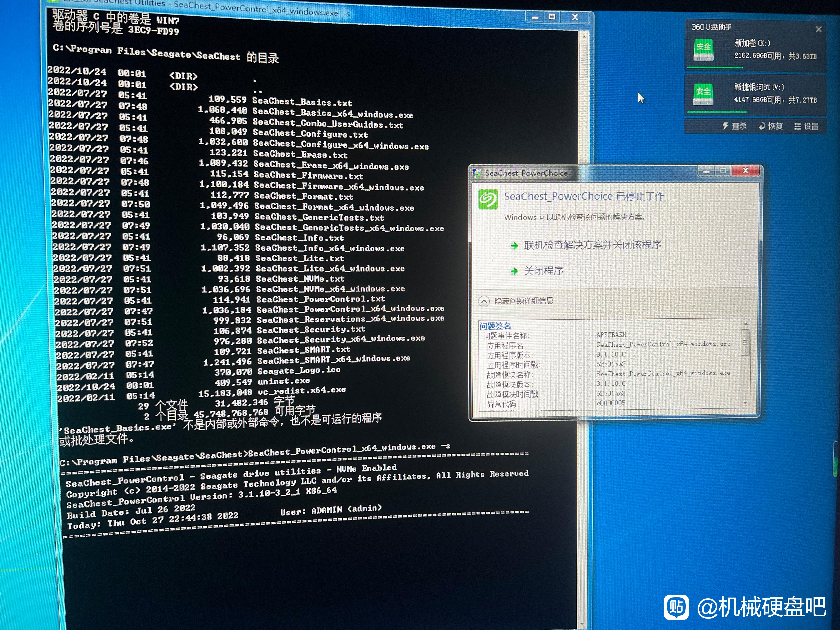Close the SeaChest_PowerChoice crash dialog
840x630 pixels.
point(745,171)
